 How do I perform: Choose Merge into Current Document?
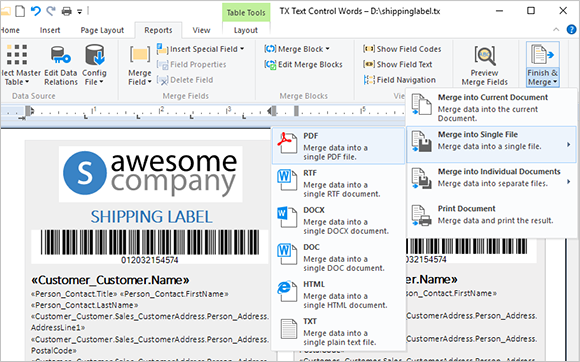point(491,107)
